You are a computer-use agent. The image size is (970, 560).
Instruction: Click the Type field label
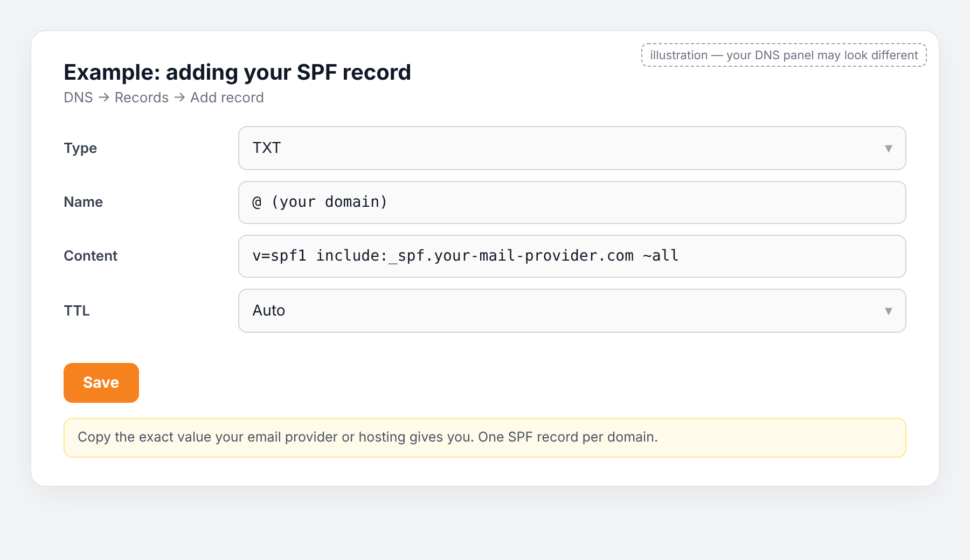pos(80,148)
